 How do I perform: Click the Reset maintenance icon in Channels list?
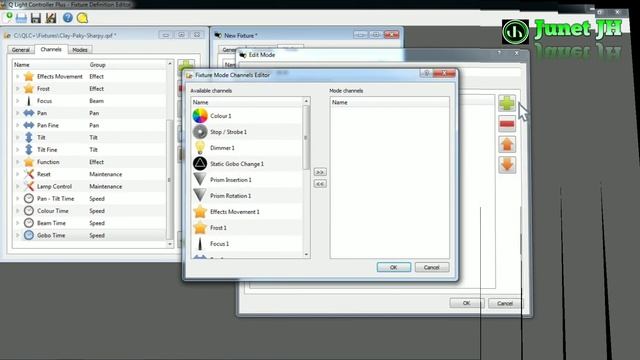29,174
